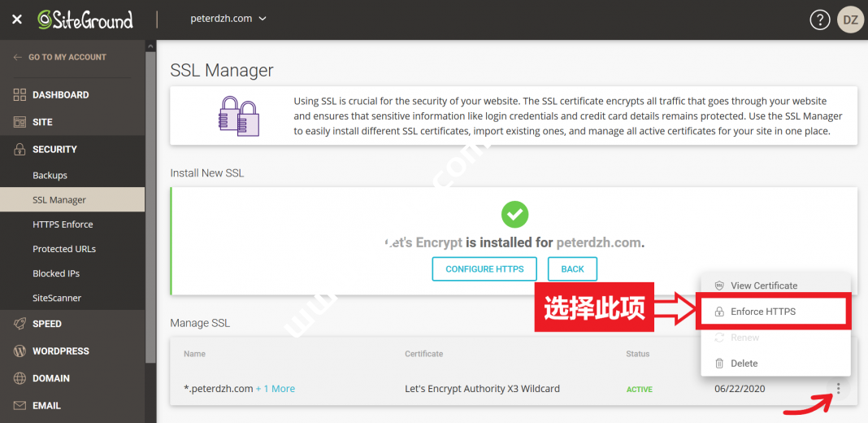This screenshot has height=423, width=868.
Task: Collapse the Security section in sidebar
Action: point(54,150)
